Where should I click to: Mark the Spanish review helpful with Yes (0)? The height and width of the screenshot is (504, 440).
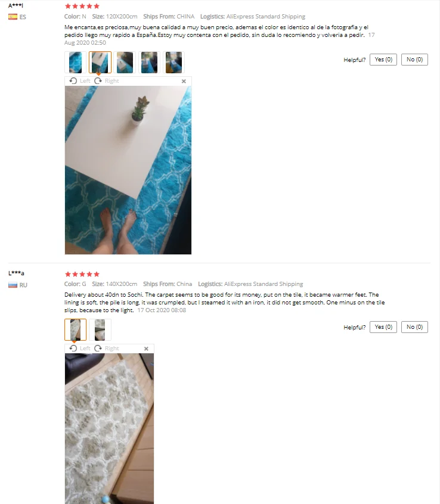(383, 60)
